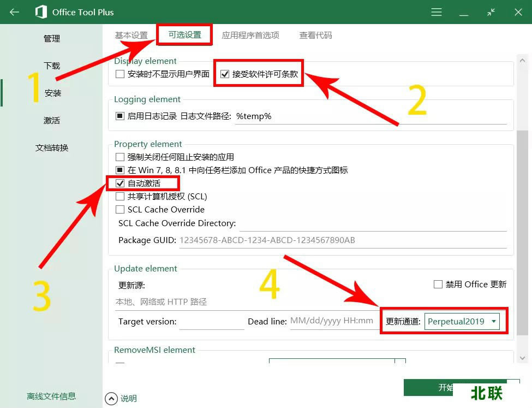This screenshot has height=408, width=532.
Task: Enable 禁用 Office 更新 checkbox
Action: [x=438, y=284]
